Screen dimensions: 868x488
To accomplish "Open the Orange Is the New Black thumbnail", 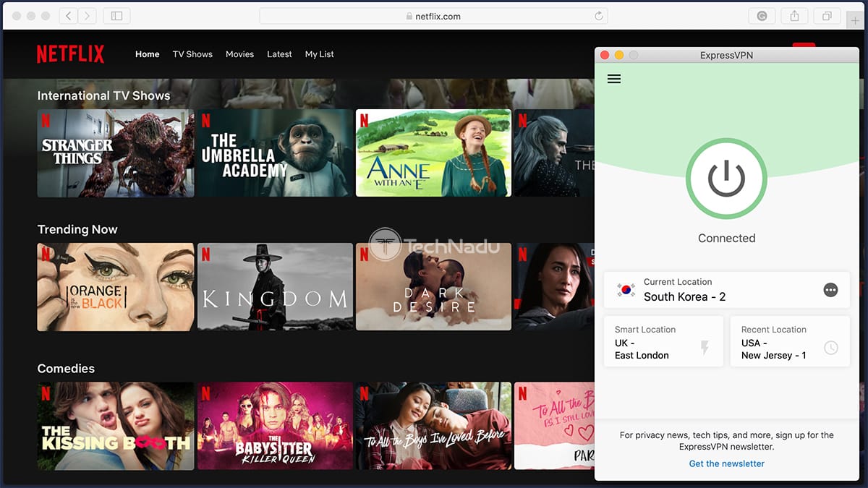I will click(116, 287).
